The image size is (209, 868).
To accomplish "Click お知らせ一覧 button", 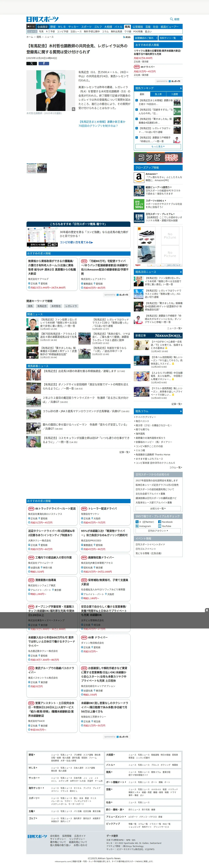I will click(x=158, y=508).
